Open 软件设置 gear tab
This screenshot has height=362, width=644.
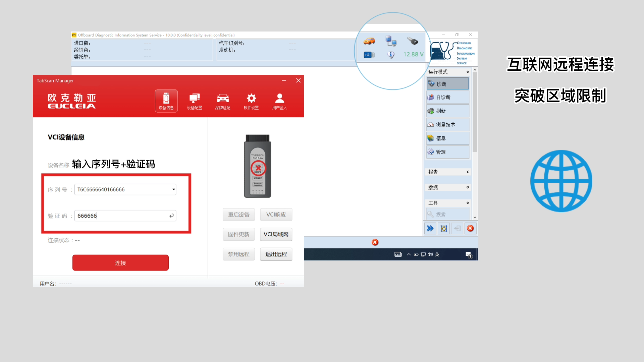(x=251, y=101)
